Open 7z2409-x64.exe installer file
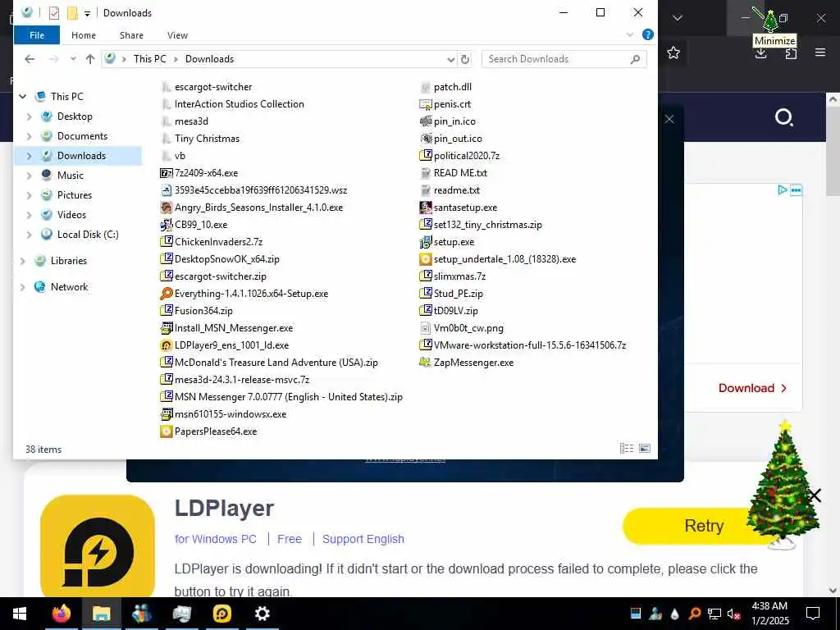Viewport: 840px width, 630px height. click(206, 173)
